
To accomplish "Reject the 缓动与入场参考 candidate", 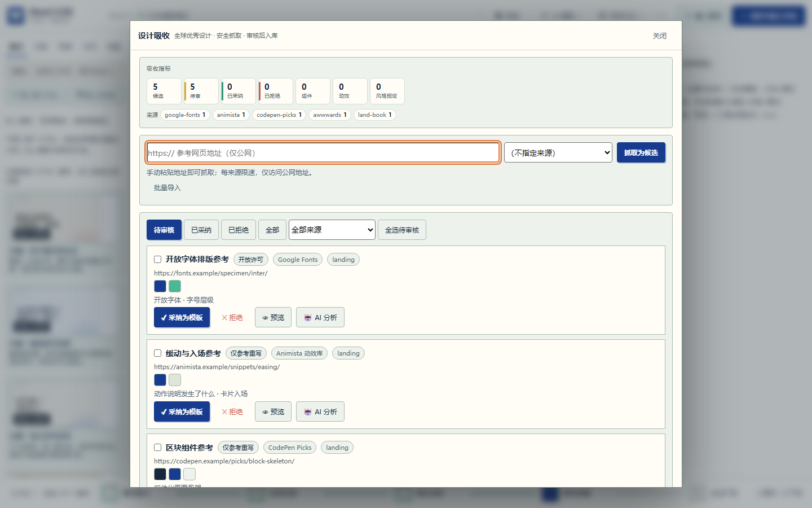I will tap(232, 411).
